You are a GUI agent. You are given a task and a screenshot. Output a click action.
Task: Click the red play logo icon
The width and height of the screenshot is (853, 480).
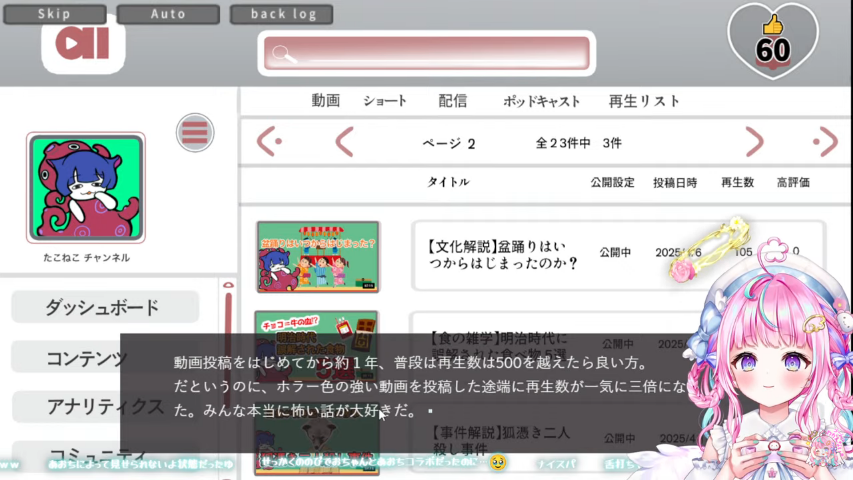point(83,43)
